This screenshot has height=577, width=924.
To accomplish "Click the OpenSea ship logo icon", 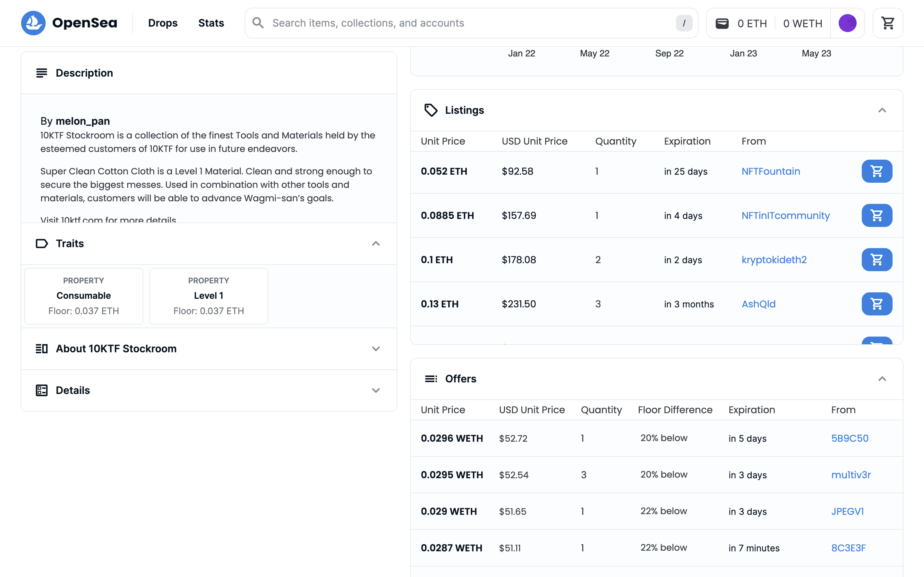I will click(x=33, y=23).
